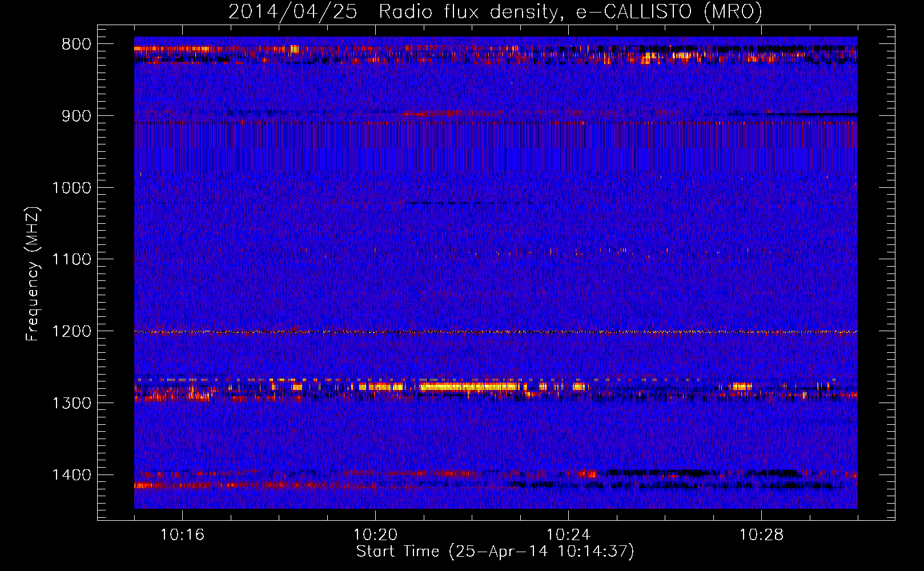This screenshot has width=924, height=571.
Task: Click the plot title 'Radio flux density, e-CALLISTO (MRO)'
Action: [571, 11]
